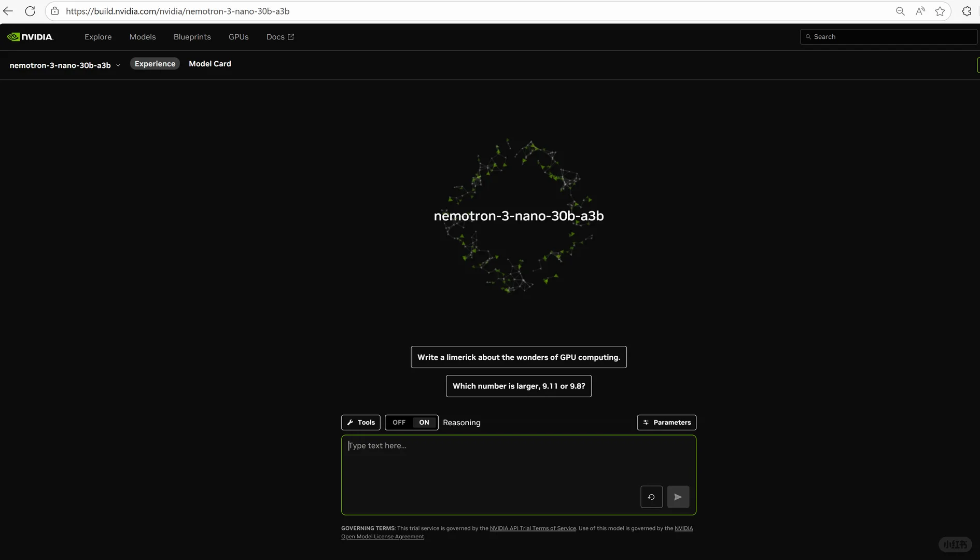Screen dimensions: 980x560
Task: Click the zoom out icon in address bar
Action: tap(900, 10)
